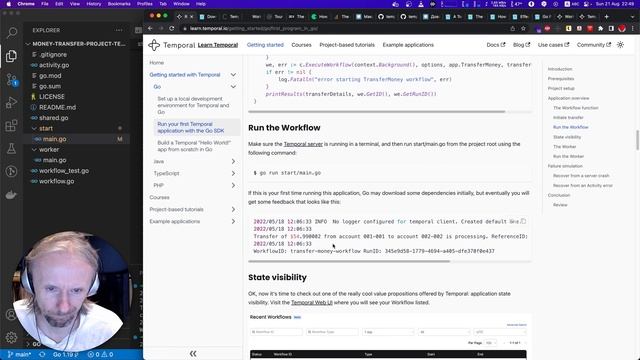This screenshot has height=360, width=640.
Task: Click the code block horizontal scrollbar
Action: click(x=377, y=111)
